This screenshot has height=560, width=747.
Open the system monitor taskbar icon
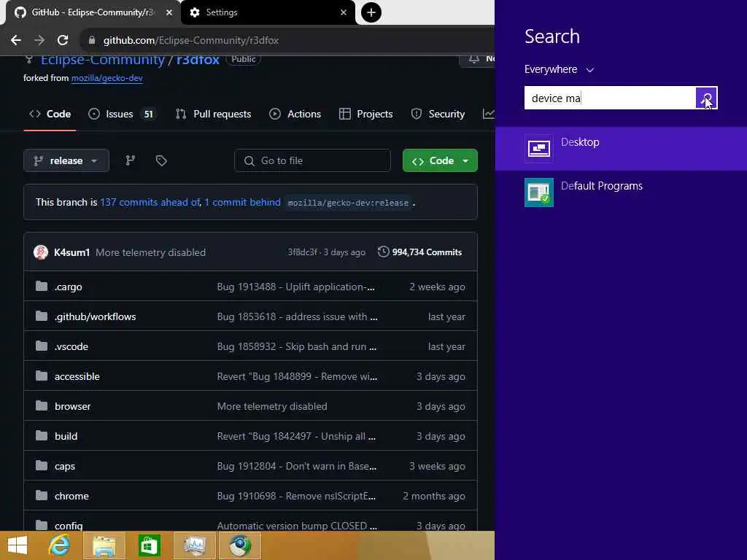coord(194,545)
